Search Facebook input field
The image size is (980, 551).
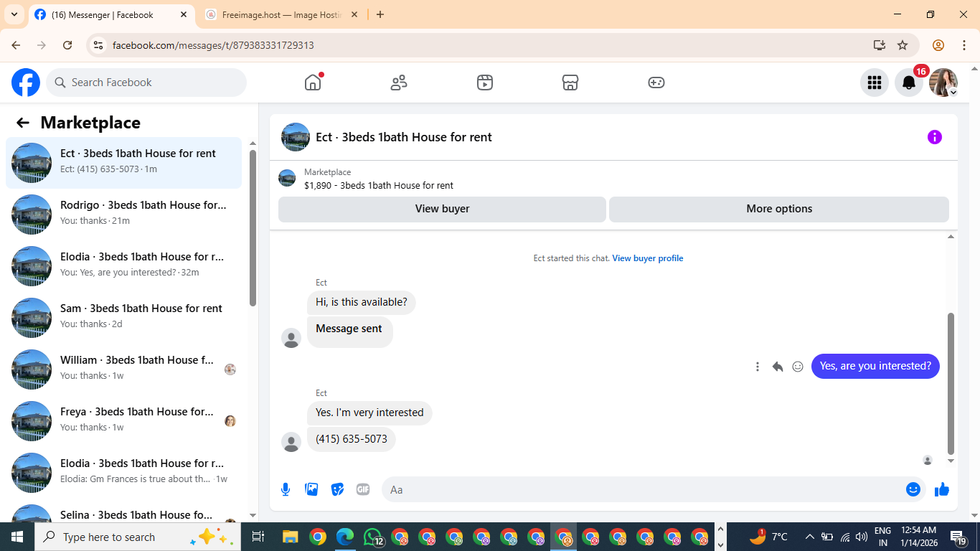tap(146, 83)
